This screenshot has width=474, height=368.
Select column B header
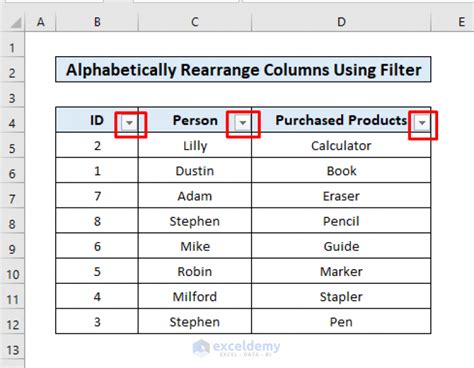[x=97, y=22]
